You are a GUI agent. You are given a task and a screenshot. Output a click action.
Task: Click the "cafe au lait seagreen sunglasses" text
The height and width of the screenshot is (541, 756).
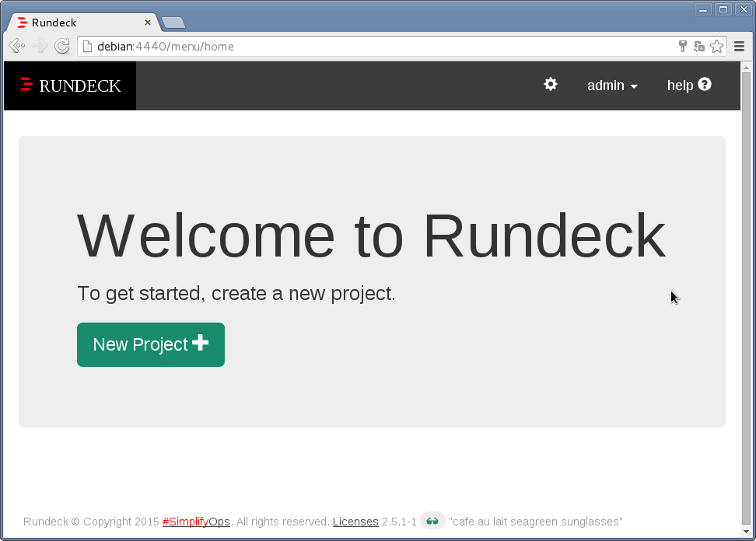536,522
